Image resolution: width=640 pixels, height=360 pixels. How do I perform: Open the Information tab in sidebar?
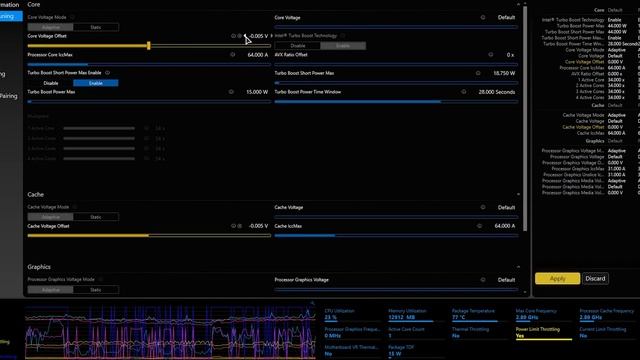point(10,5)
